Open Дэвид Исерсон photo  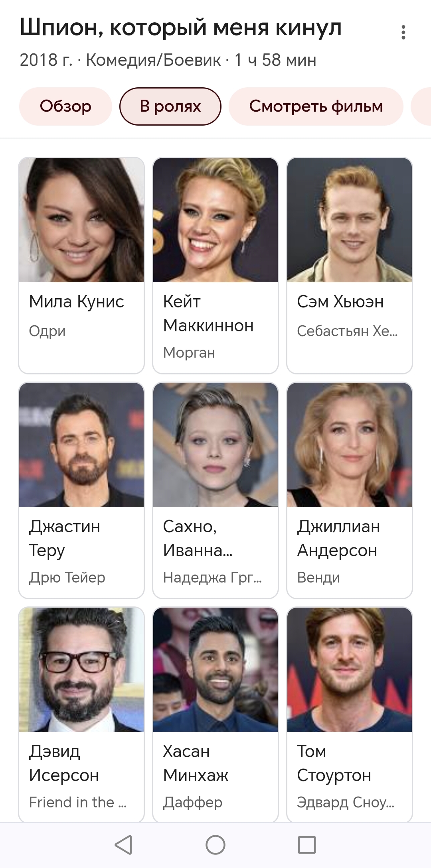[81, 670]
